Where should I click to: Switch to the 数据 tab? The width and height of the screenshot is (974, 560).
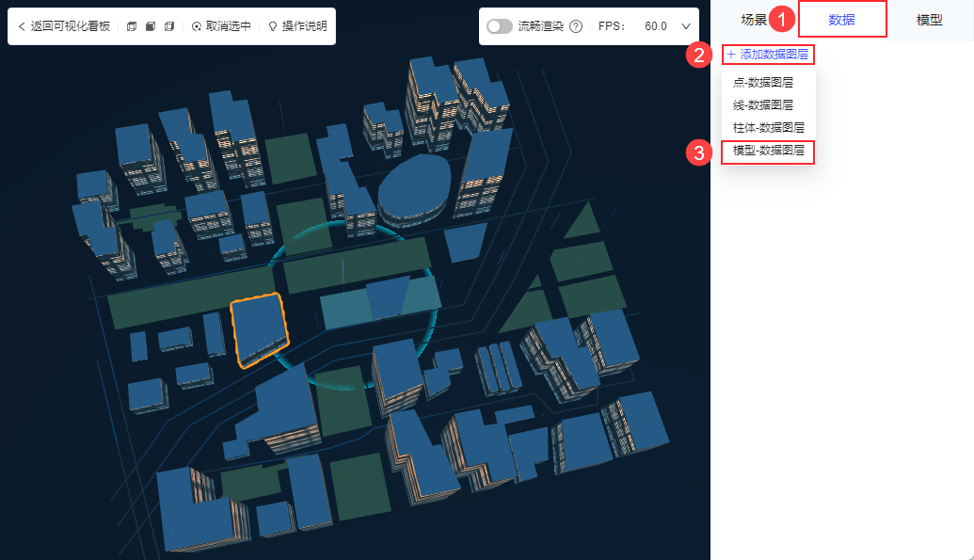pos(841,20)
